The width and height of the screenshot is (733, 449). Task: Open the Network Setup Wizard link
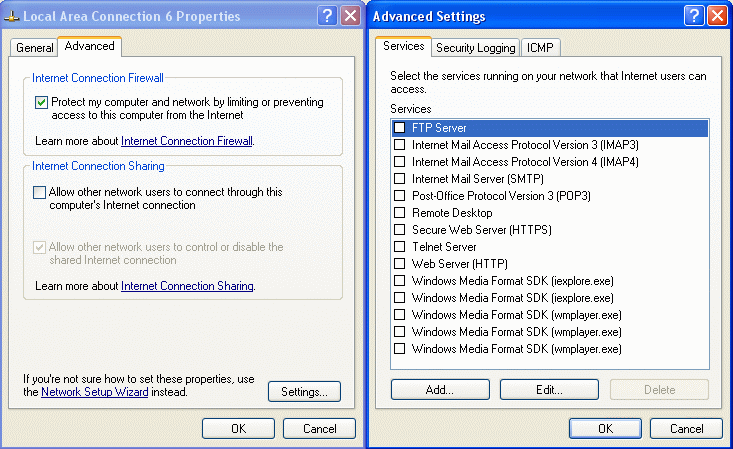point(95,393)
